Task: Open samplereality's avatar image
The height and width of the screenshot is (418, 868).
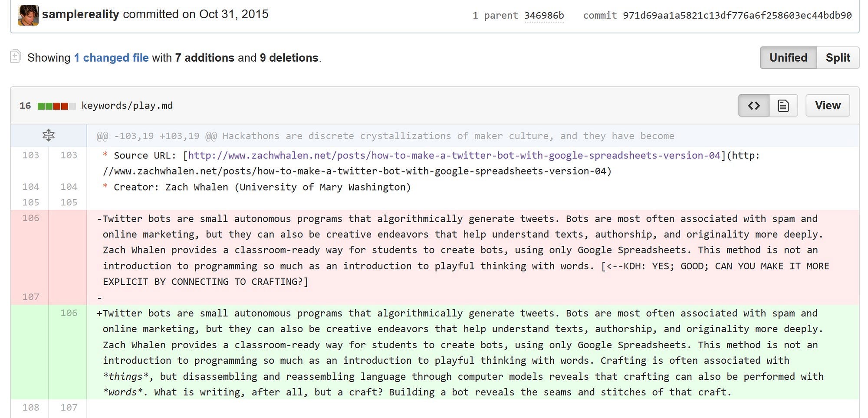Action: pos(28,15)
